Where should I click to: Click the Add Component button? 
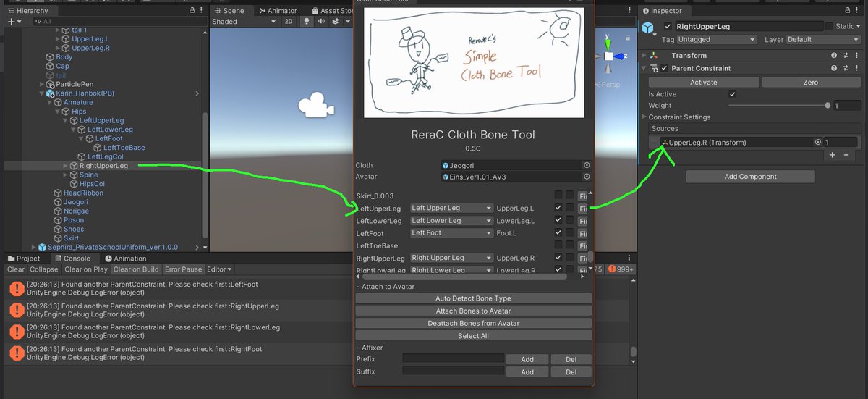click(x=750, y=177)
